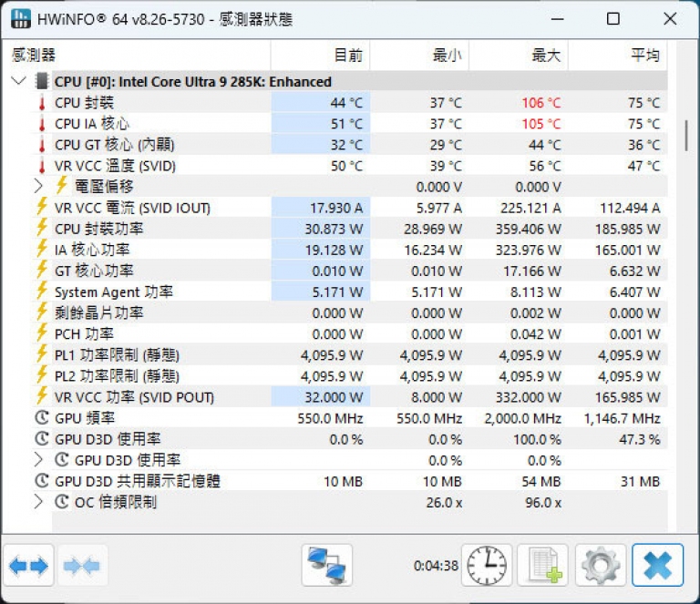The height and width of the screenshot is (604, 700).
Task: Open the remote network monitors button
Action: 327,565
